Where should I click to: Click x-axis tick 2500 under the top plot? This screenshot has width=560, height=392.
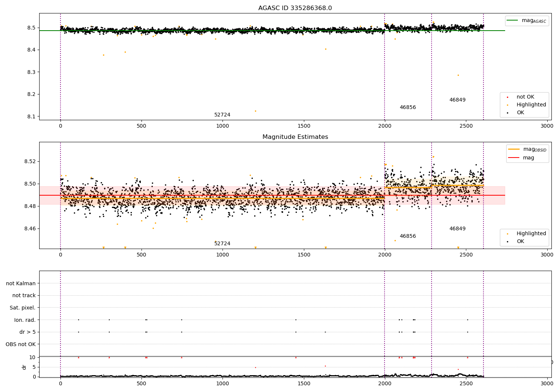tap(466, 126)
